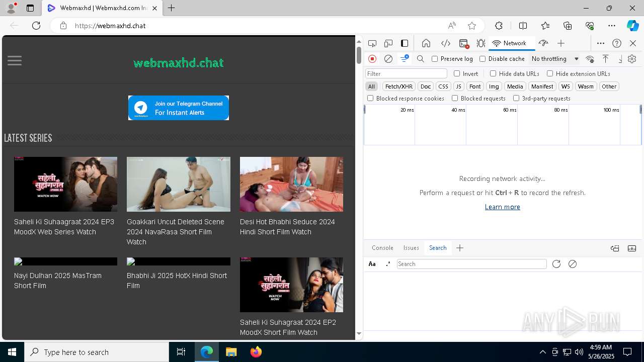Image resolution: width=644 pixels, height=362 pixels.
Task: Select the Fetch/XHR type filter
Action: [x=399, y=86]
